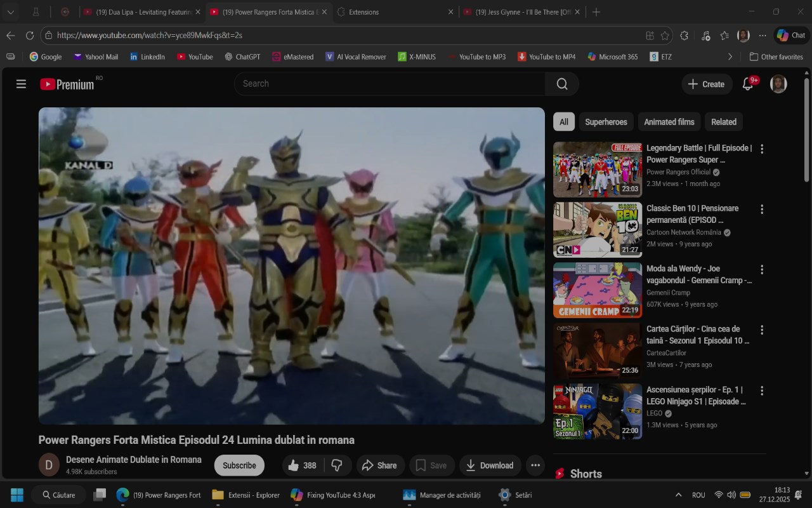Image resolution: width=812 pixels, height=508 pixels.
Task: Click the YouTube search magnifier button
Action: [x=562, y=84]
